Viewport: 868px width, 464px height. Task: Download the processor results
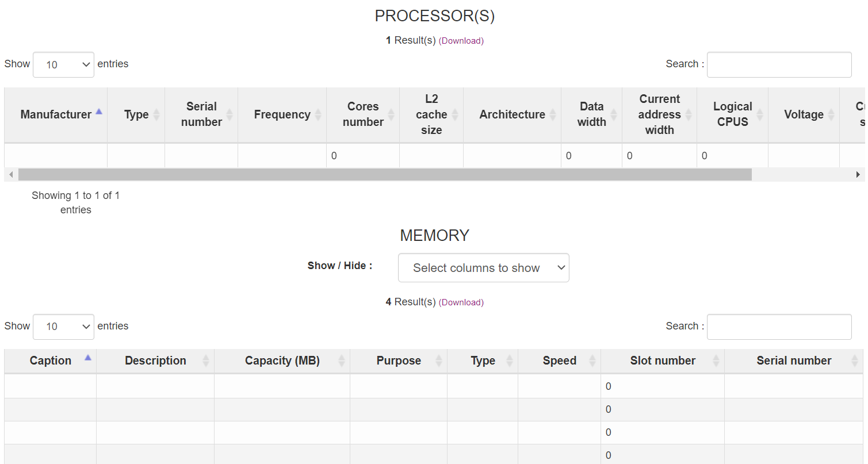(x=461, y=40)
